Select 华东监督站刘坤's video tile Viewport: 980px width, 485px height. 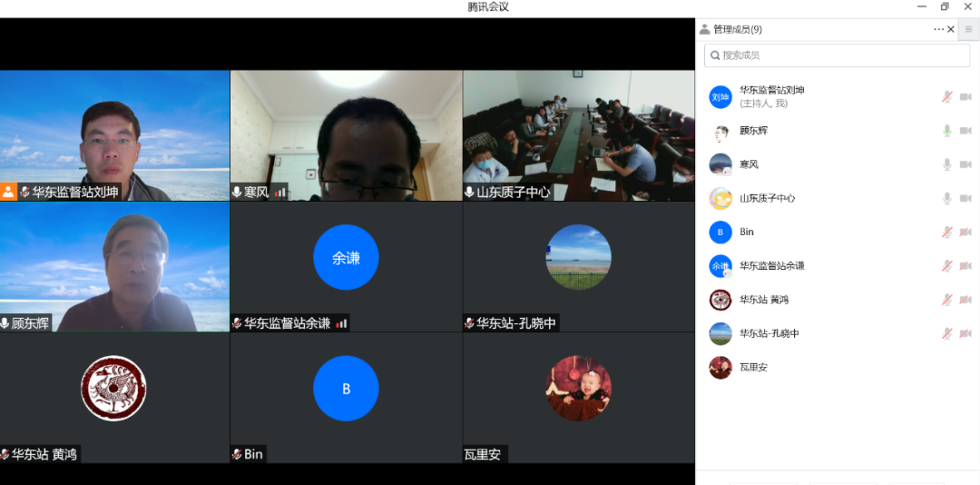point(115,135)
